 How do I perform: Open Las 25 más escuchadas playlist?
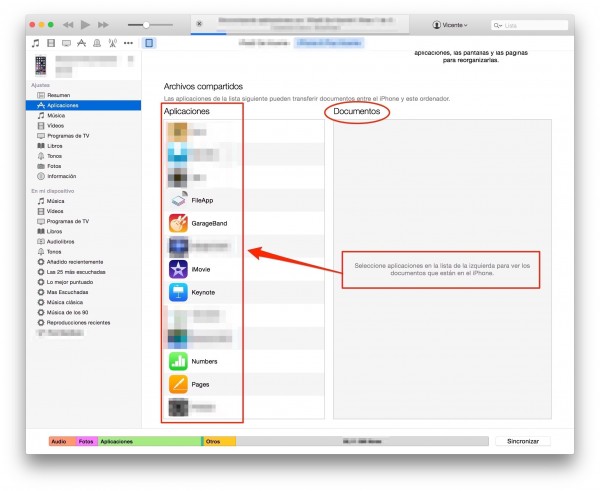tap(83, 272)
